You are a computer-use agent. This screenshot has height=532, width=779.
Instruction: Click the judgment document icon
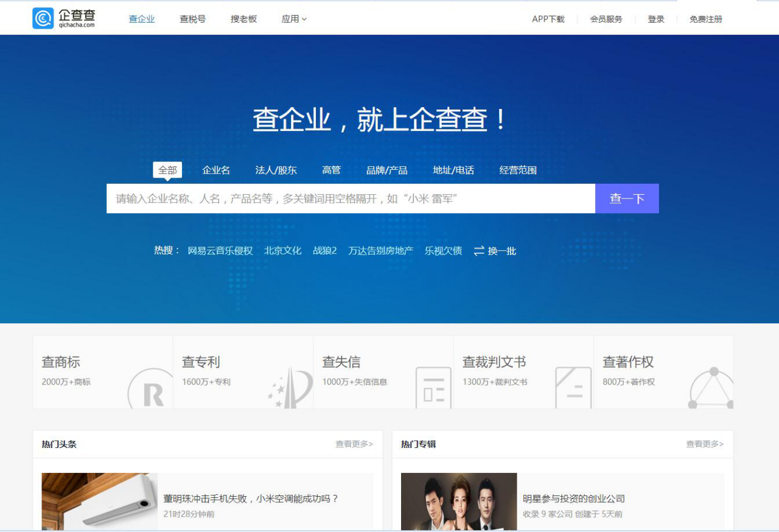pyautogui.click(x=573, y=388)
